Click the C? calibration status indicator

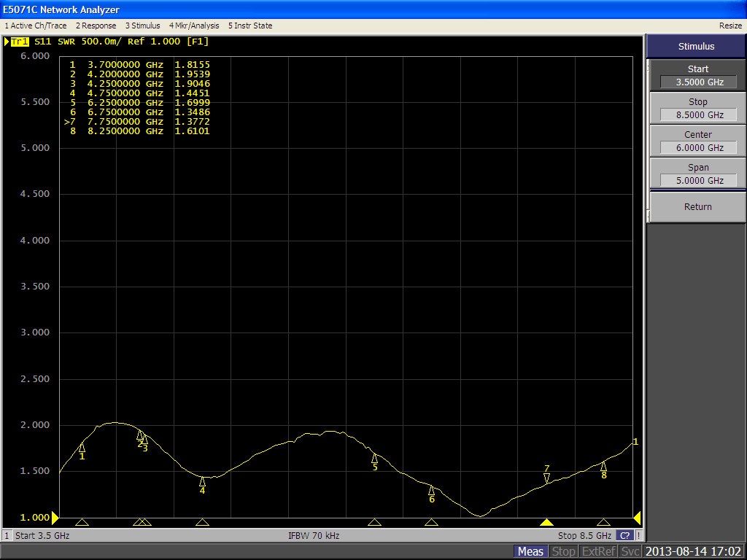pyautogui.click(x=624, y=536)
